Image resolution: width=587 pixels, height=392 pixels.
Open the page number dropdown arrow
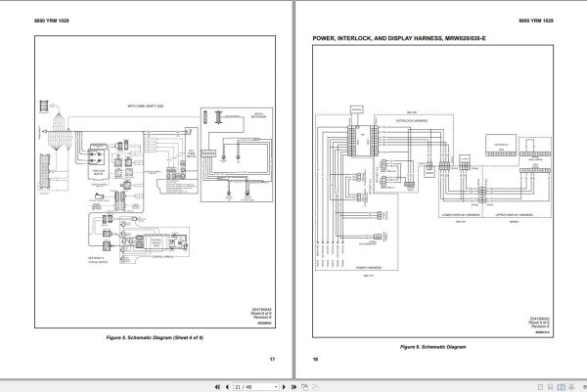(276, 387)
